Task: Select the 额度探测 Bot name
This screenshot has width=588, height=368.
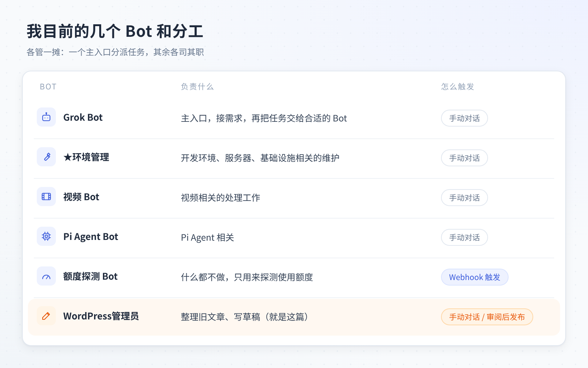Action: coord(90,276)
